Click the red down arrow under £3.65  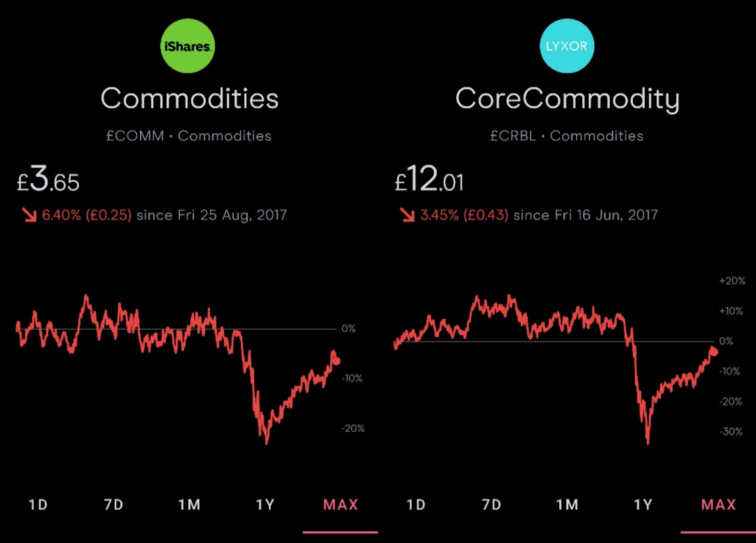[x=29, y=215]
